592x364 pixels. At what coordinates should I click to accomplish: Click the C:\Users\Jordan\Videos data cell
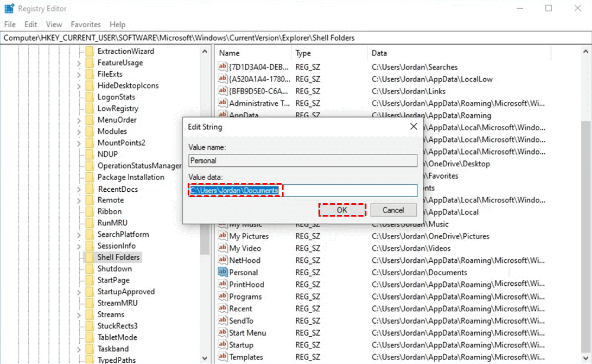pos(411,248)
